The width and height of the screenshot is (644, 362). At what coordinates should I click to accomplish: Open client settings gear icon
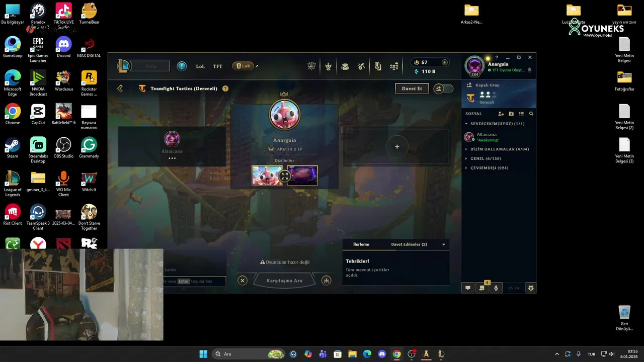click(519, 57)
